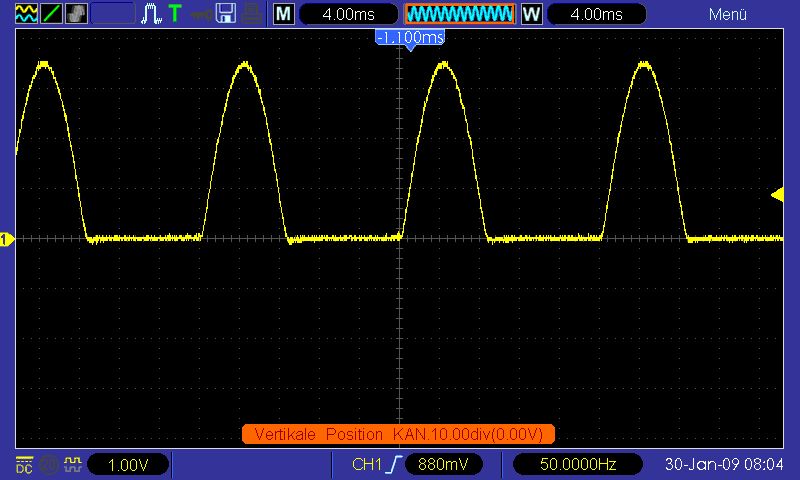
Task: Click the dimmed bandwidth limit 20 icon
Action: [49, 465]
